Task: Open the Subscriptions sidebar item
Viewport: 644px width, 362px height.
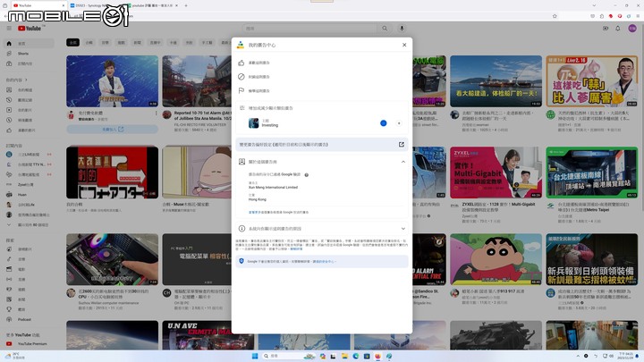Action: (x=29, y=63)
